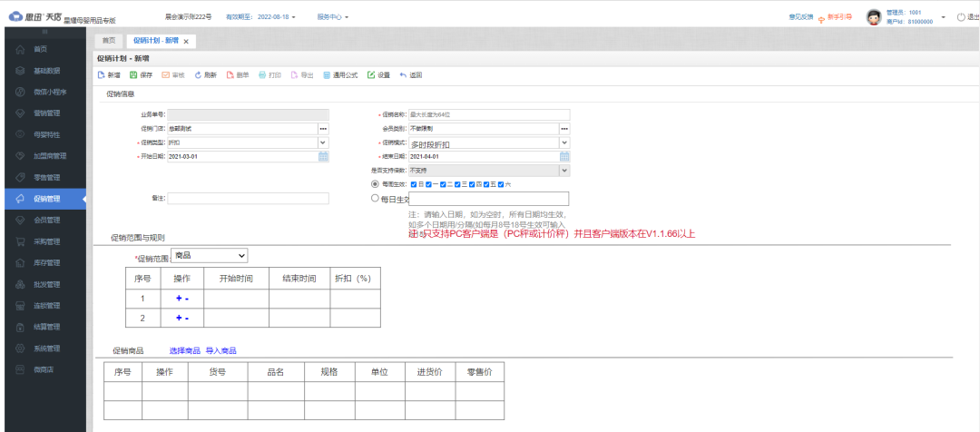Open the 促销范围 商品 dropdown
980x432 pixels.
[x=209, y=256]
